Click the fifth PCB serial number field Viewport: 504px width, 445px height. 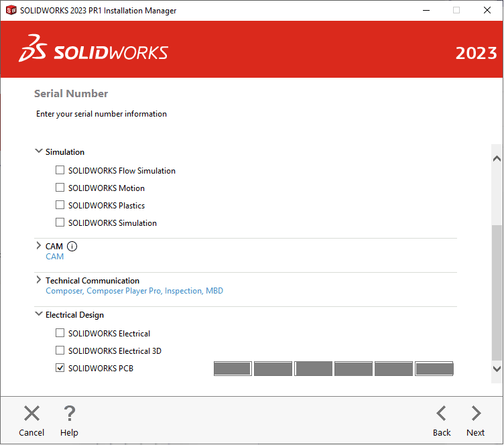click(393, 369)
